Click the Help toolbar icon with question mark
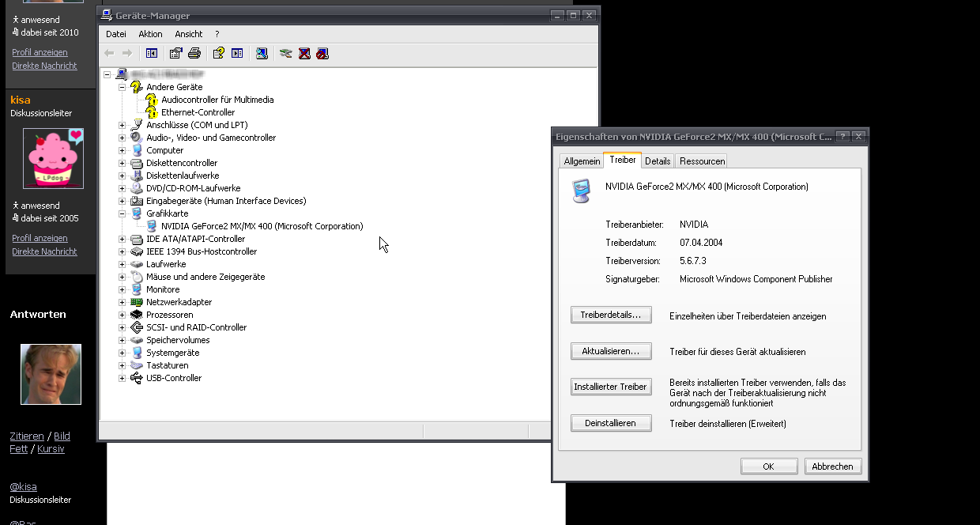This screenshot has width=980, height=525. [218, 53]
